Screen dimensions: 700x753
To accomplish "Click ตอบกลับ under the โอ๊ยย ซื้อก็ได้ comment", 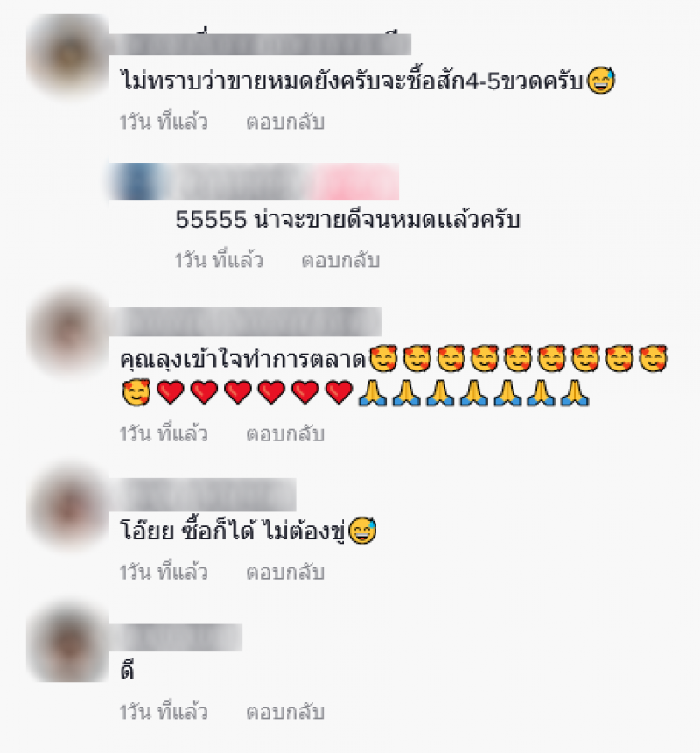I will 285,573.
